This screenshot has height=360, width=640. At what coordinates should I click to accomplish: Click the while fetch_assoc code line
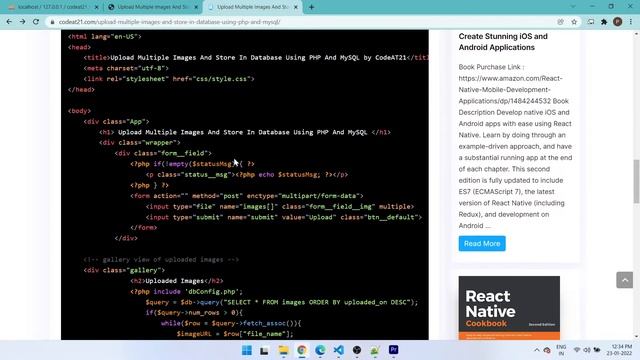click(231, 323)
